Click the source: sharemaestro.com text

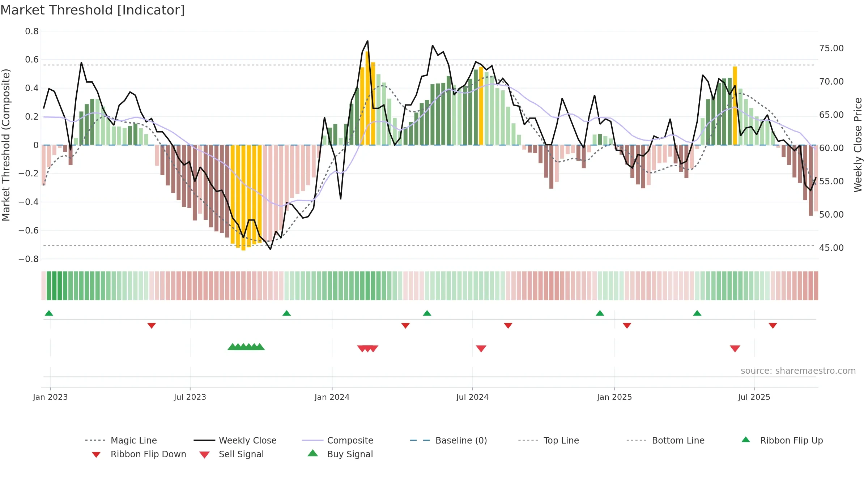pyautogui.click(x=798, y=371)
